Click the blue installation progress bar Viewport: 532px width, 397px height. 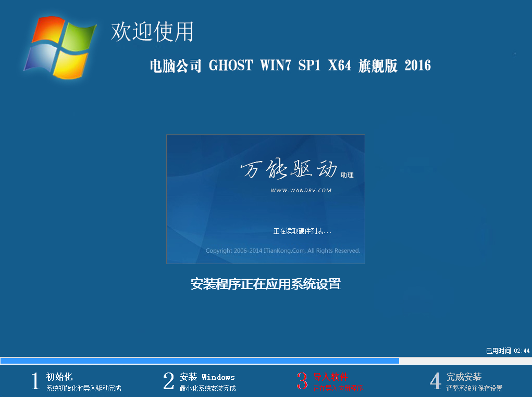200,360
